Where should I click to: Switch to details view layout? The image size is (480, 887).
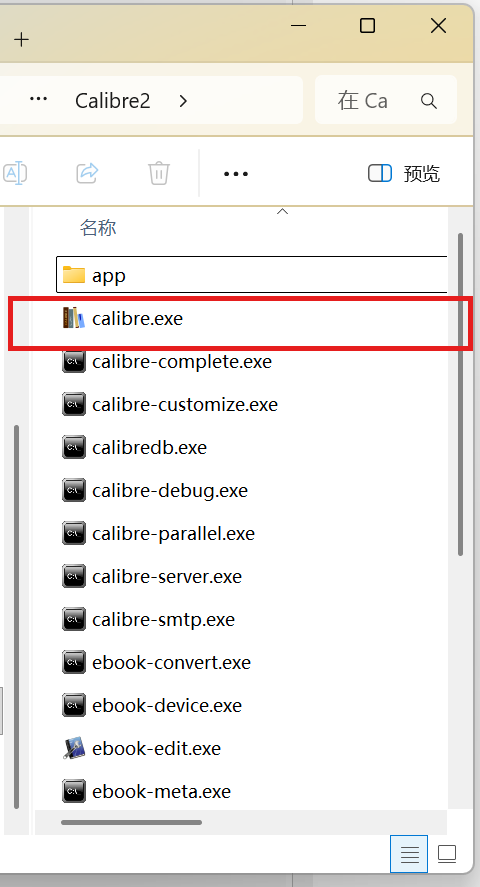click(409, 854)
